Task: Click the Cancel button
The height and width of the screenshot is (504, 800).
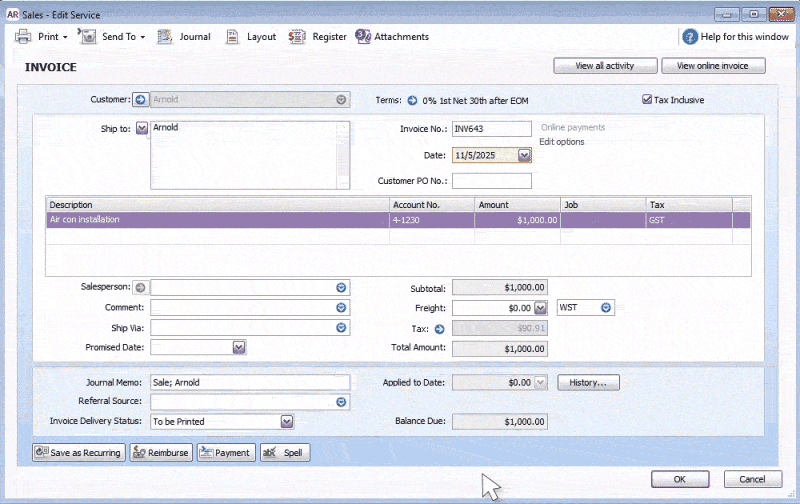Action: point(753,479)
